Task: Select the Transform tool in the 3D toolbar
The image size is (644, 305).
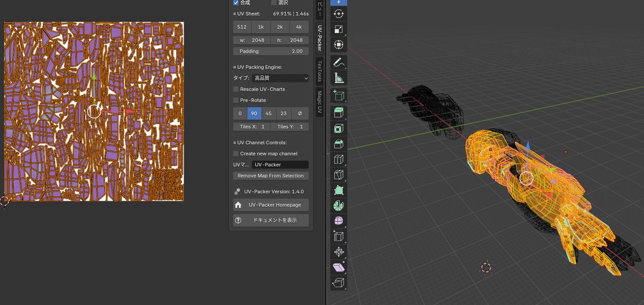Action: pyautogui.click(x=339, y=44)
